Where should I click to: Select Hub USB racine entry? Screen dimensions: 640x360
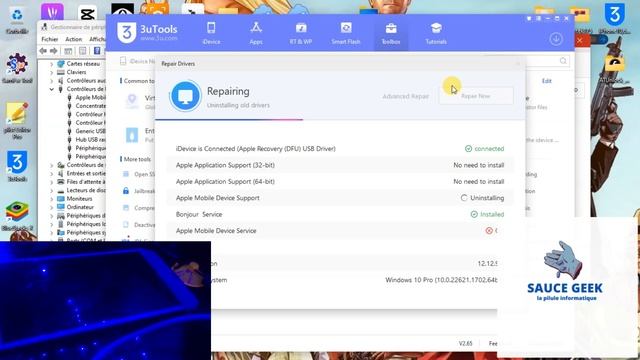click(x=90, y=140)
